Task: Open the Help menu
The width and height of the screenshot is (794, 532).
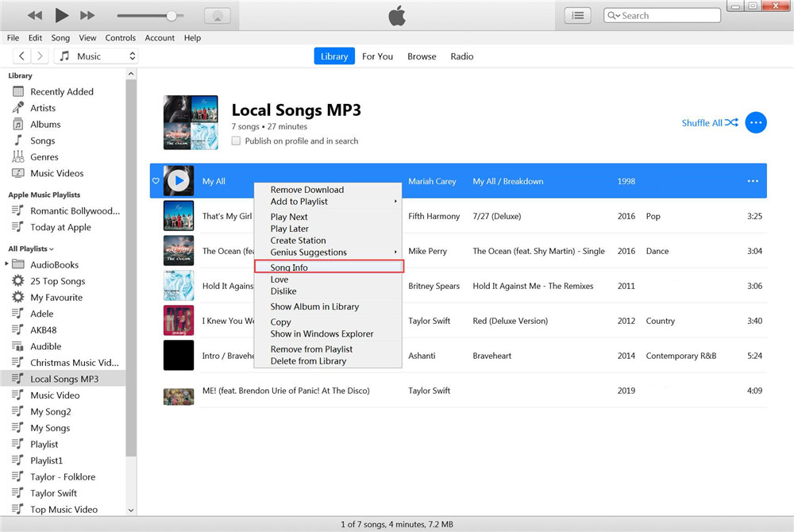Action: 192,38
